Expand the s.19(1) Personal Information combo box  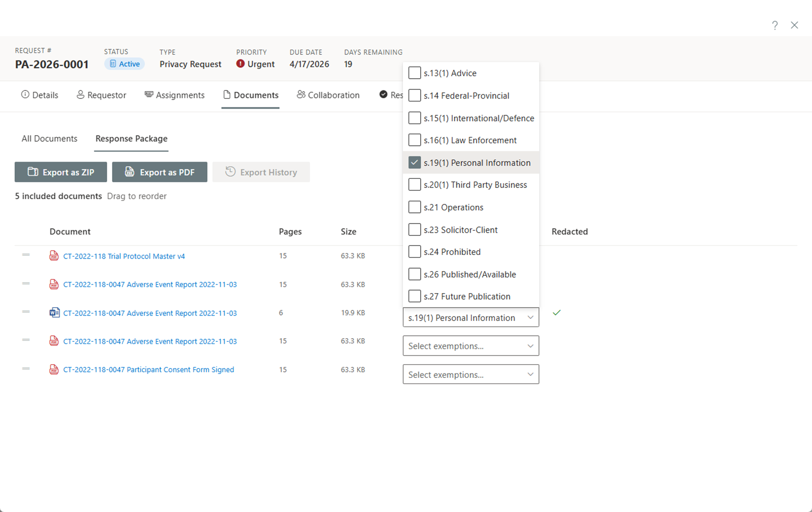[x=530, y=317]
